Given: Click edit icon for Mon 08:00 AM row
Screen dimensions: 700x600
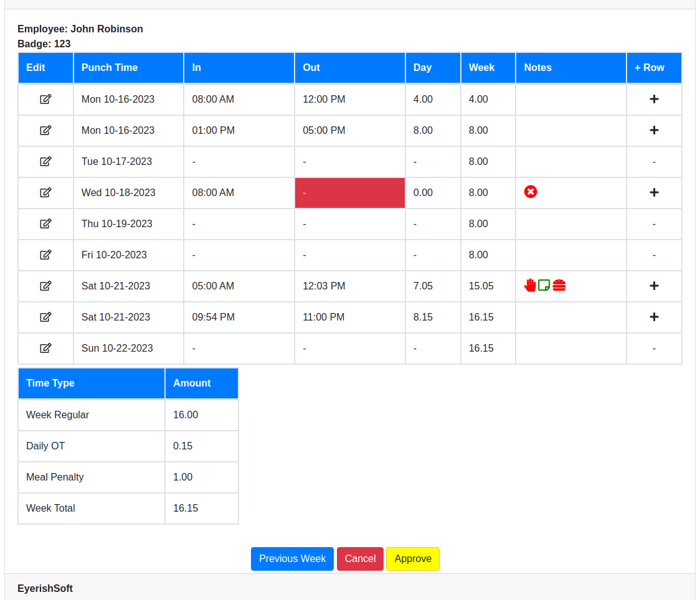Looking at the screenshot, I should pyautogui.click(x=45, y=99).
